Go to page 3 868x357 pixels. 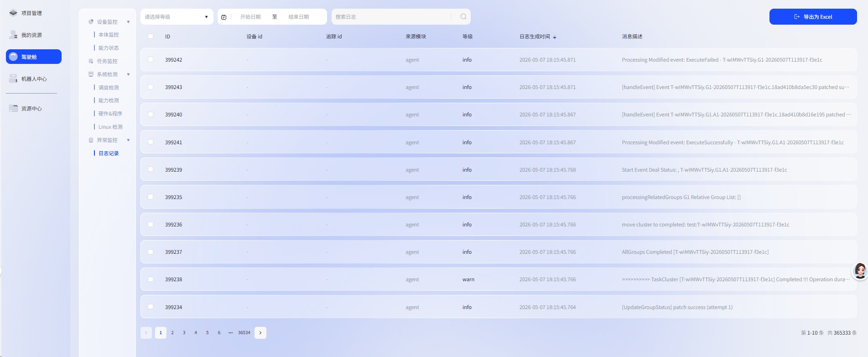coord(184,332)
